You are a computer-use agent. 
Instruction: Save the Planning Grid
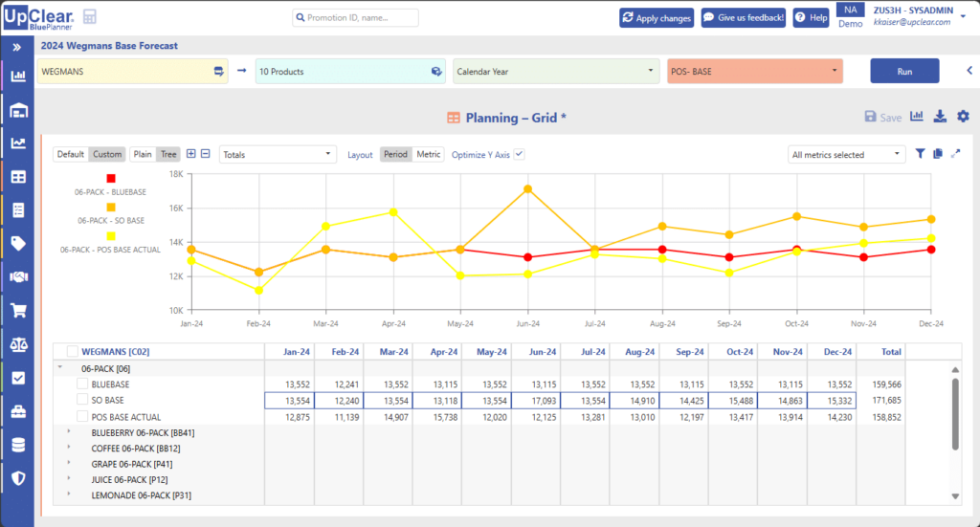(882, 117)
